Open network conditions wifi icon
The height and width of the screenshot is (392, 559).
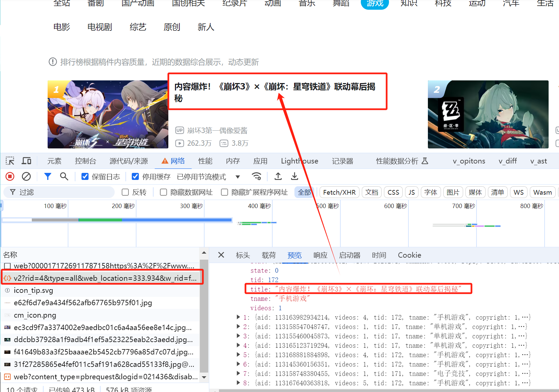pos(257,176)
